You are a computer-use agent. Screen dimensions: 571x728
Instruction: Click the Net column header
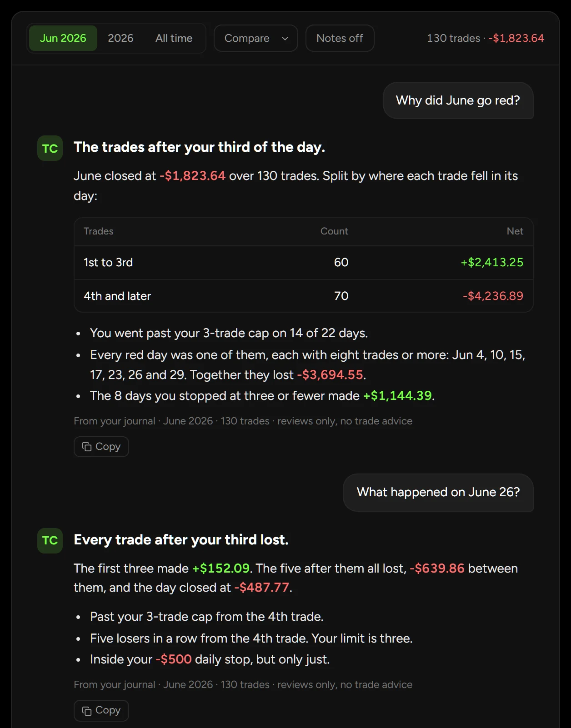515,231
